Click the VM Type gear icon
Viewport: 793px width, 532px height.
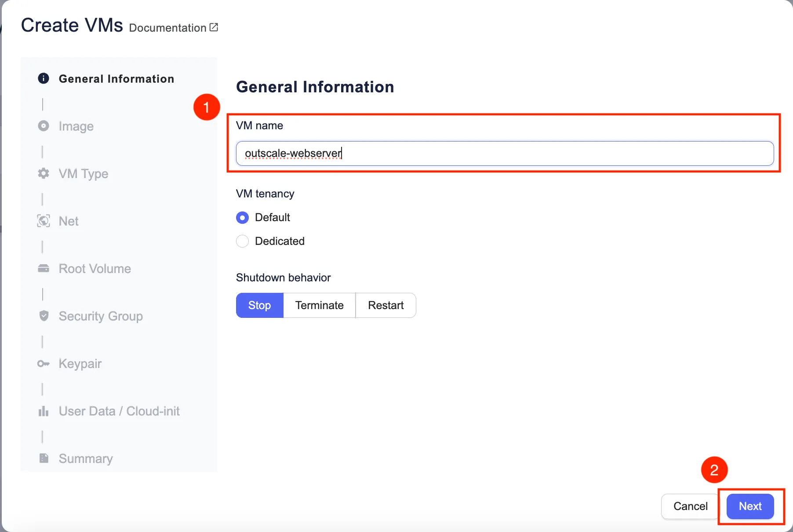click(44, 173)
